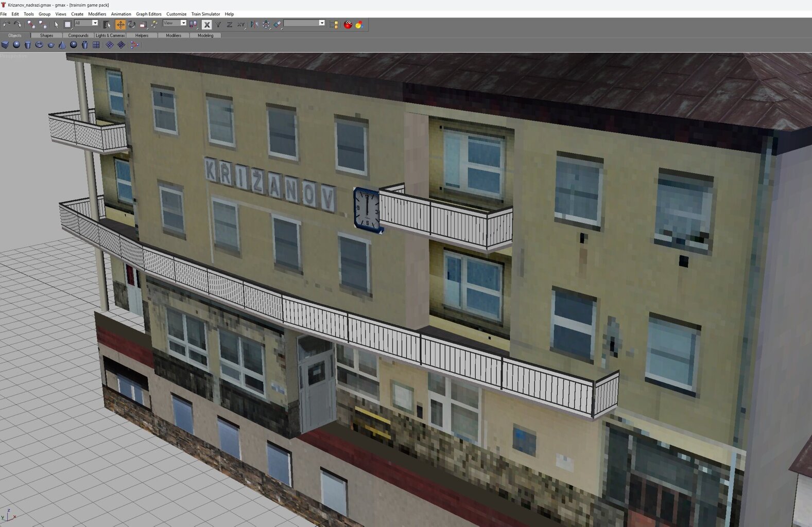Pick the Select Object arrow tool

56,24
